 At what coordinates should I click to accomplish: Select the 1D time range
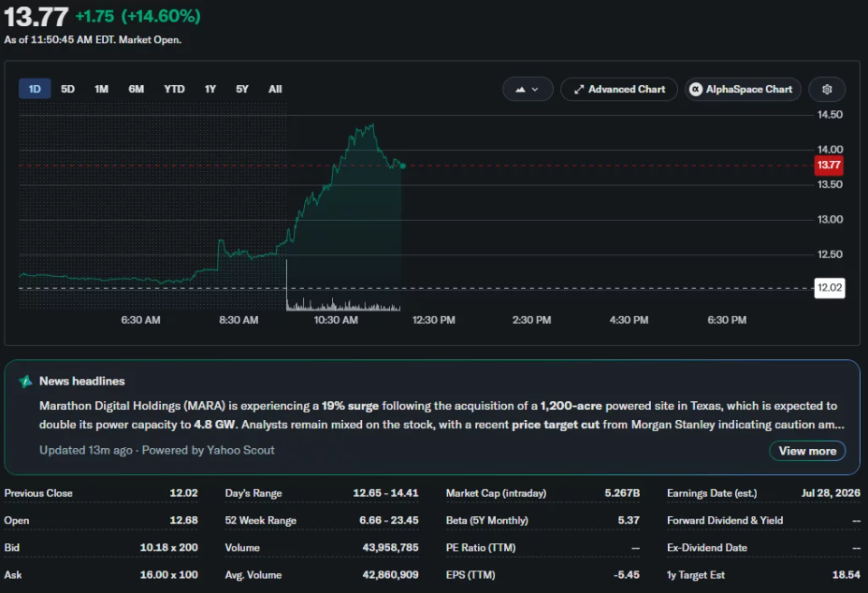coord(35,89)
